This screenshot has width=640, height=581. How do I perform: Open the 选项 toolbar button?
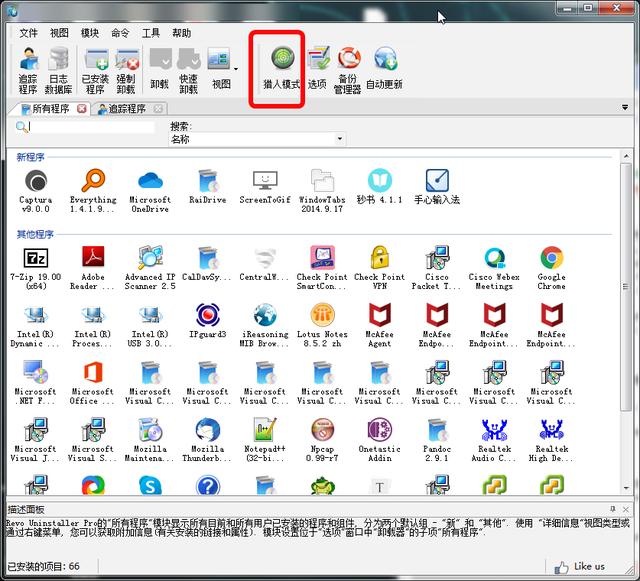pyautogui.click(x=318, y=67)
